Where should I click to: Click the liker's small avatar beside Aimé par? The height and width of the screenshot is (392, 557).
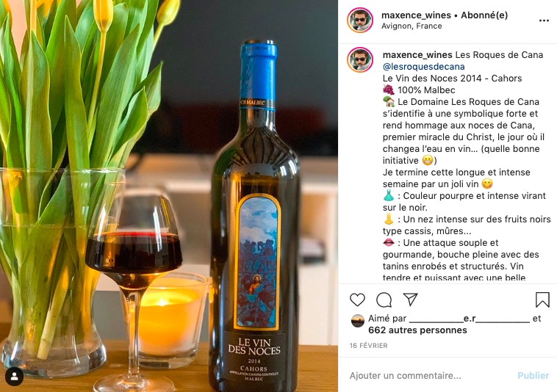point(357,321)
